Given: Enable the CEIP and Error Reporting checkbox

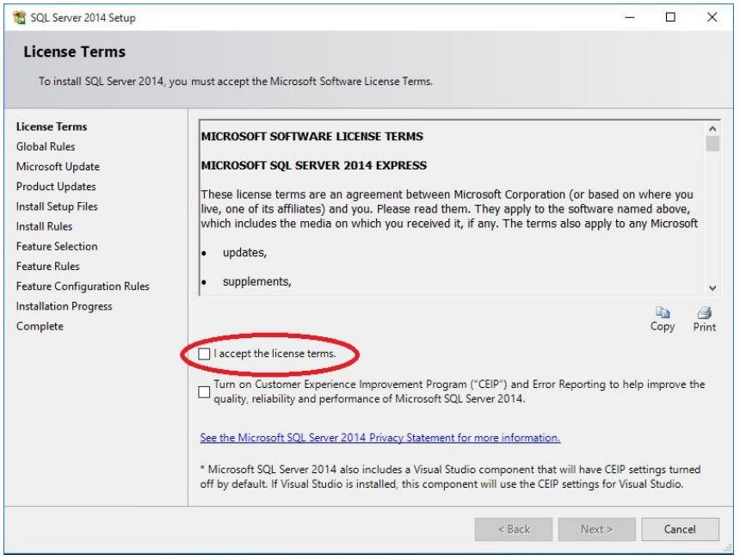Looking at the screenshot, I should pos(204,392).
